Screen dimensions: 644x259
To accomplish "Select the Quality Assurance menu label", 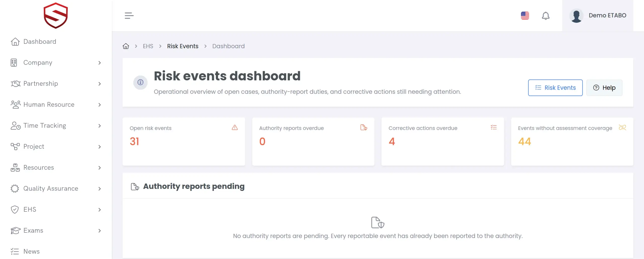I will pos(51,189).
